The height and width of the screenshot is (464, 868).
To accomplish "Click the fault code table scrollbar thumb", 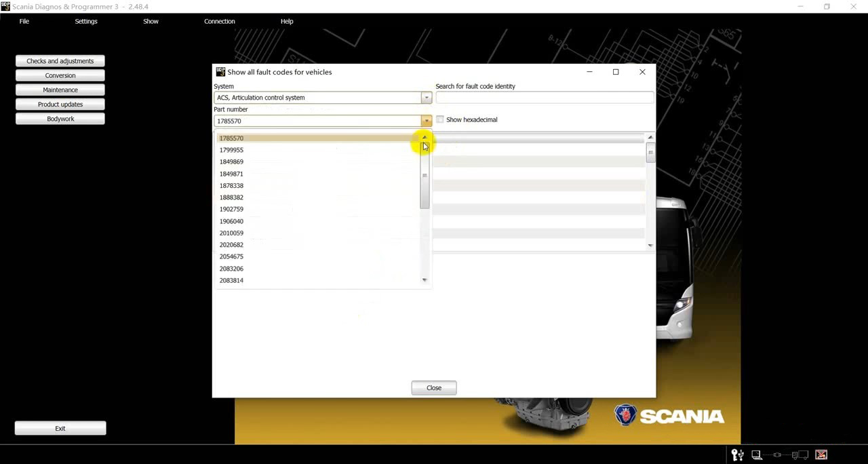I will tap(650, 152).
